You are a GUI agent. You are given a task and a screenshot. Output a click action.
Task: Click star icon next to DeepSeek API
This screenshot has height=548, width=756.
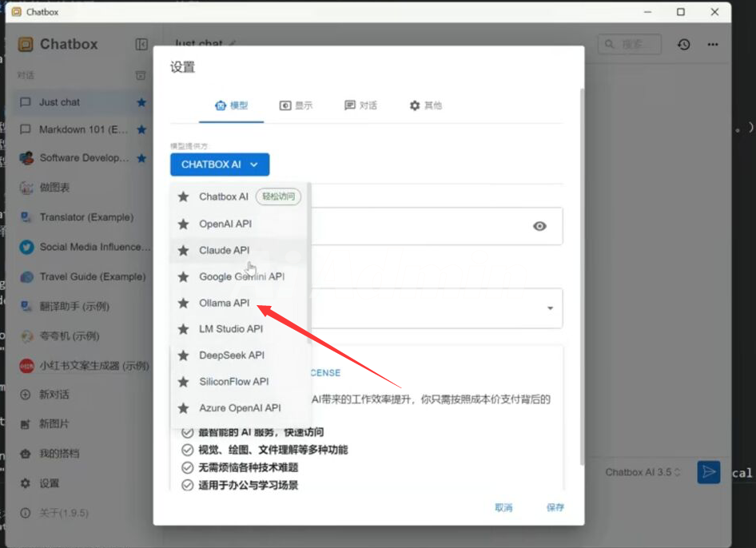pyautogui.click(x=183, y=355)
